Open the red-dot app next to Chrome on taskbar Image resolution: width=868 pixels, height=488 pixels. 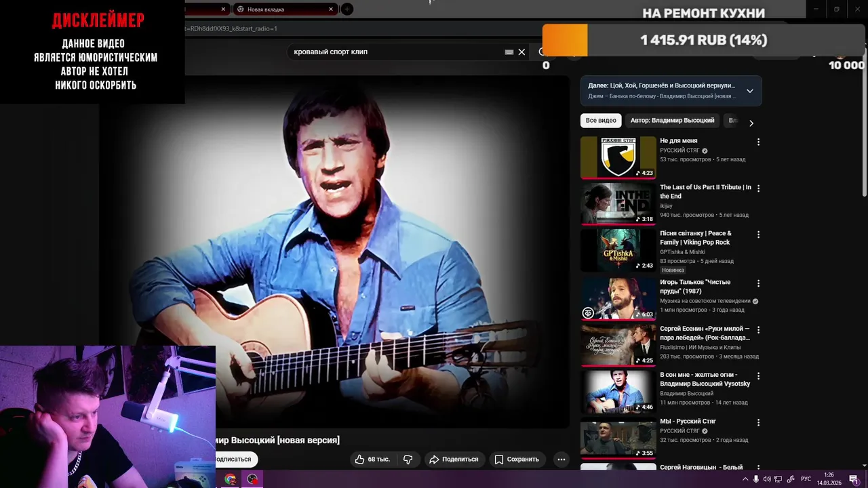tap(253, 479)
